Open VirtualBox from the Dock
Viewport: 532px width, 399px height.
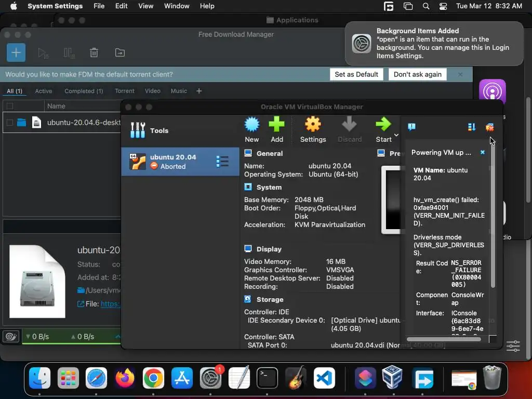393,378
